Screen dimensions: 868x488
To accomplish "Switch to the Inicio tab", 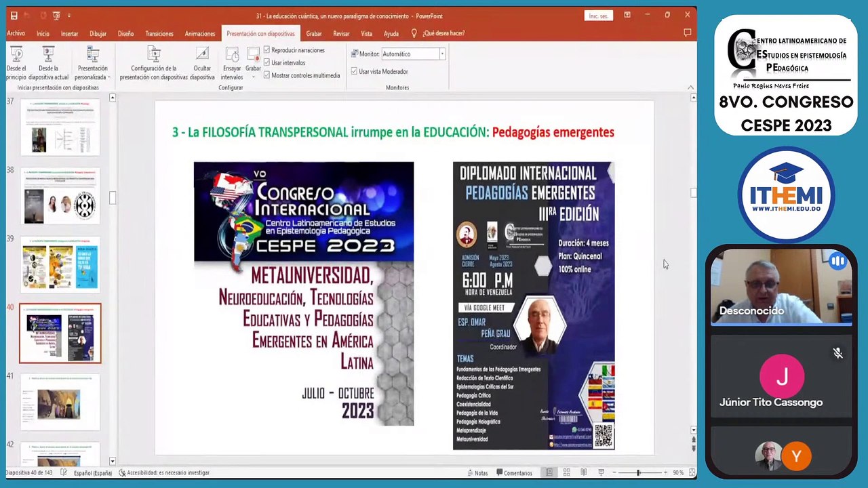I will [x=43, y=33].
